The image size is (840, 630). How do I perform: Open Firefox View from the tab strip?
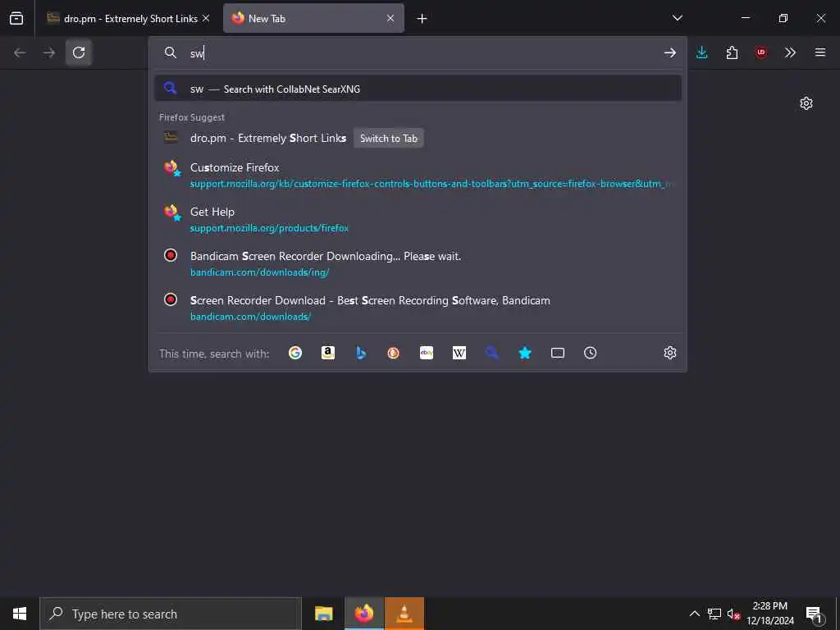click(16, 18)
